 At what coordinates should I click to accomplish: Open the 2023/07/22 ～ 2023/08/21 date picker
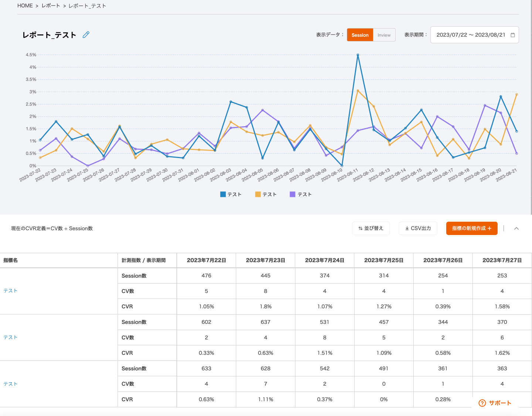pyautogui.click(x=470, y=35)
